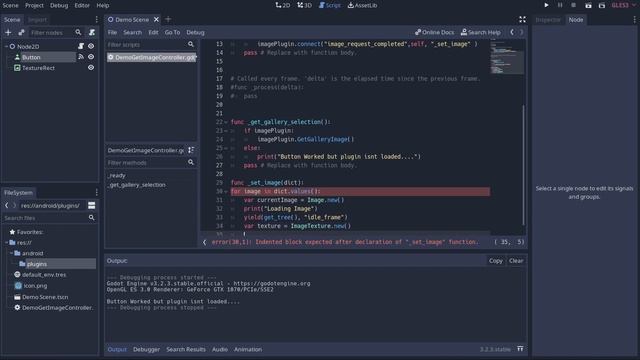Collapse the Node2D tree node

[x=6, y=47]
